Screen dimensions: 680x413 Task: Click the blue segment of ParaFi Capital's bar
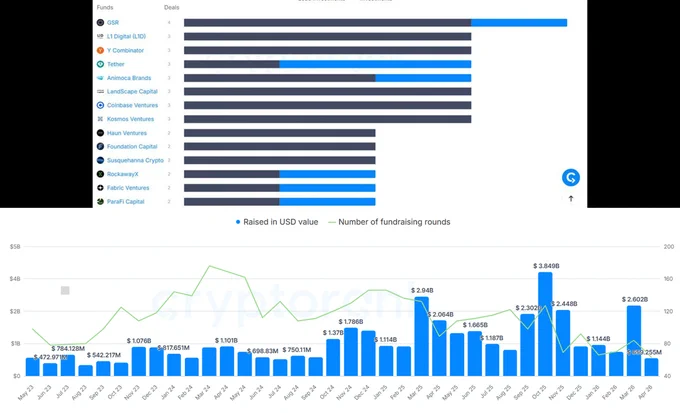327,202
